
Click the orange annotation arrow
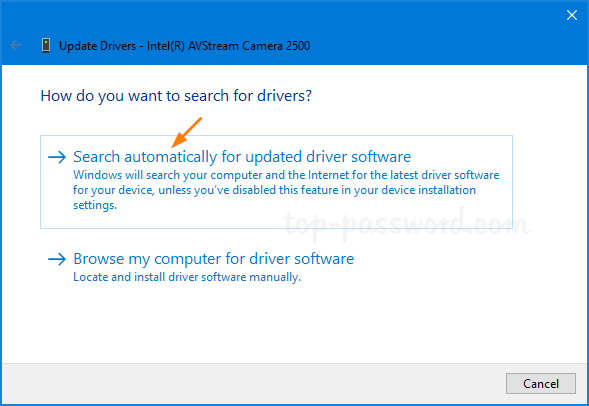[187, 132]
